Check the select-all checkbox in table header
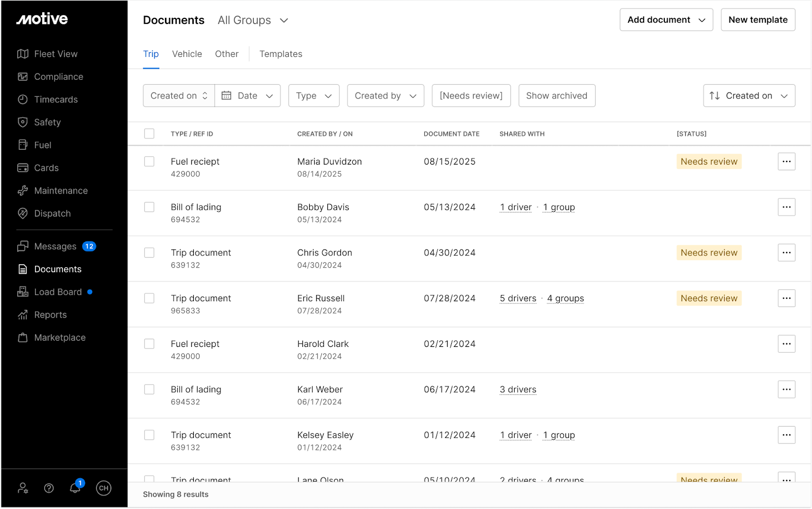Viewport: 812px width, 509px height. [149, 134]
